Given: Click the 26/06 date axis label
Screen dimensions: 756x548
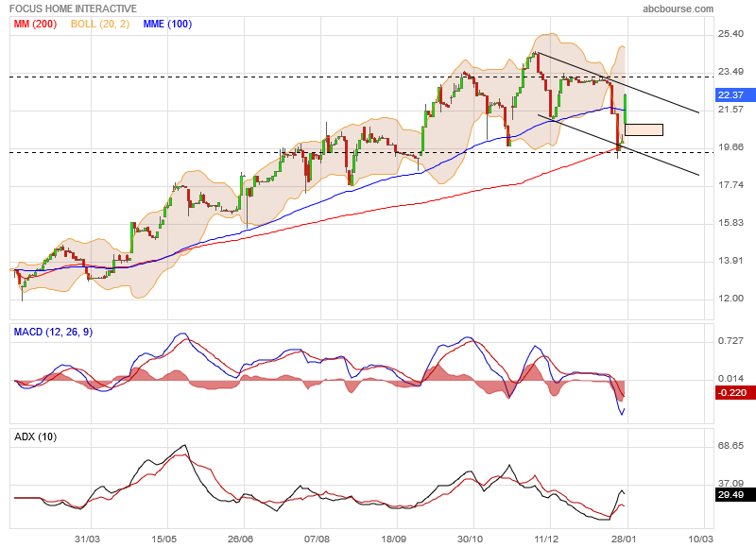Looking at the screenshot, I should click(x=240, y=539).
